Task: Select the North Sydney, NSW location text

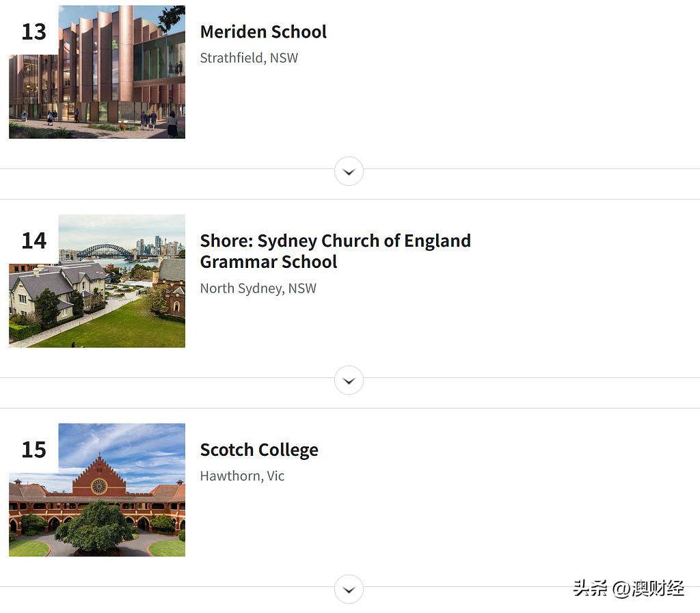Action: point(258,288)
